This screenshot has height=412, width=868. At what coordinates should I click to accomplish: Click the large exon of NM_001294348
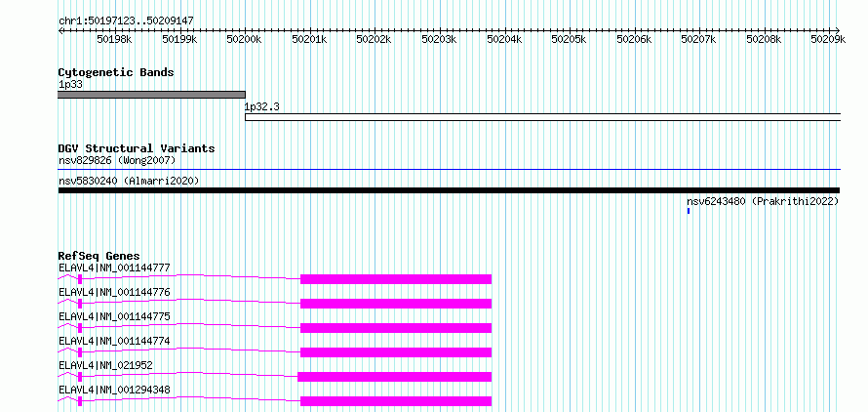396,401
